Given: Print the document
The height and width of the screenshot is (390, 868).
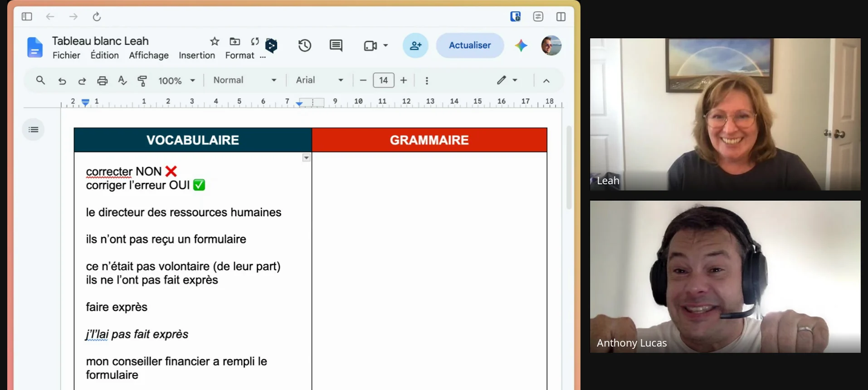Looking at the screenshot, I should point(102,81).
